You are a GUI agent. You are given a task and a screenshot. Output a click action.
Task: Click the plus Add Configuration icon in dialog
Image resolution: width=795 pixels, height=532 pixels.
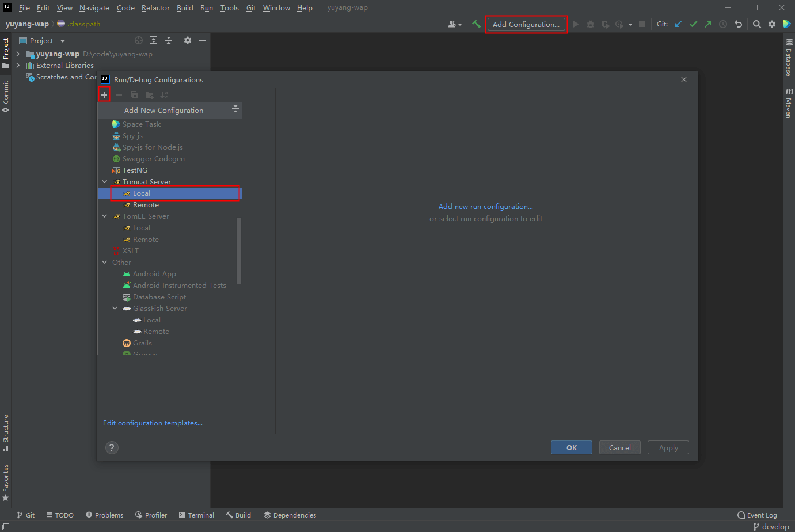tap(104, 95)
